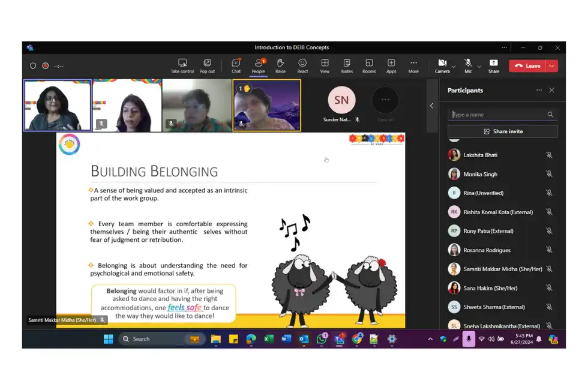Click the Share invite button
Viewport: 588px width, 390px height.
click(x=503, y=131)
